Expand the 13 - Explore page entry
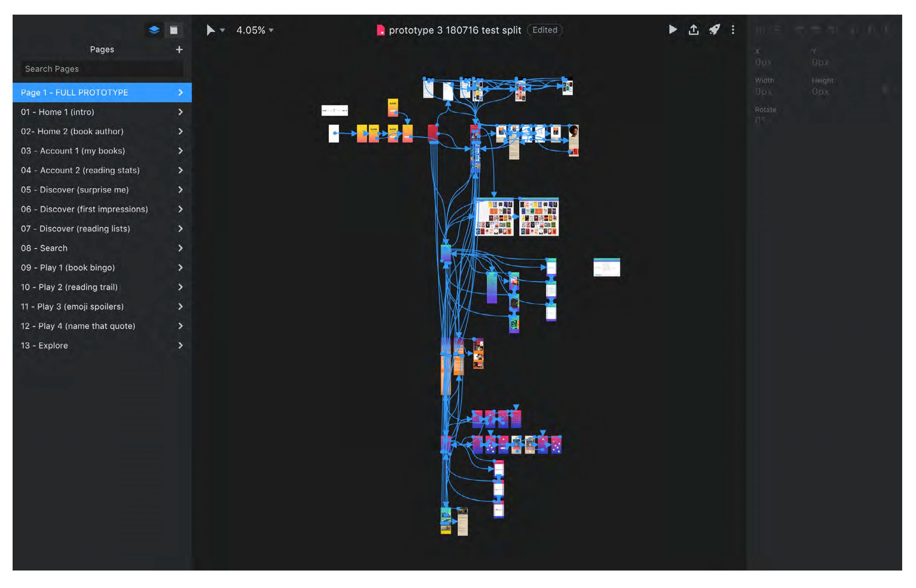This screenshot has height=588, width=916. click(x=180, y=345)
